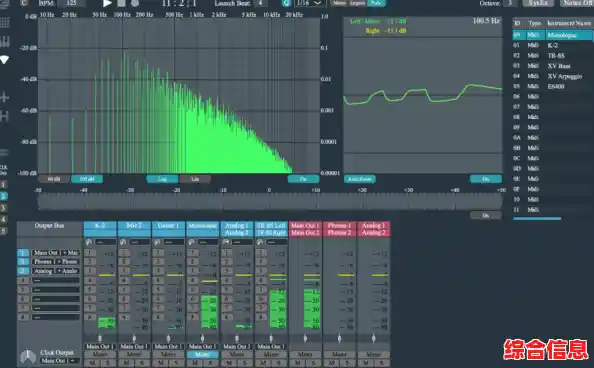
Task: Click the Notes Off button
Action: (577, 3)
